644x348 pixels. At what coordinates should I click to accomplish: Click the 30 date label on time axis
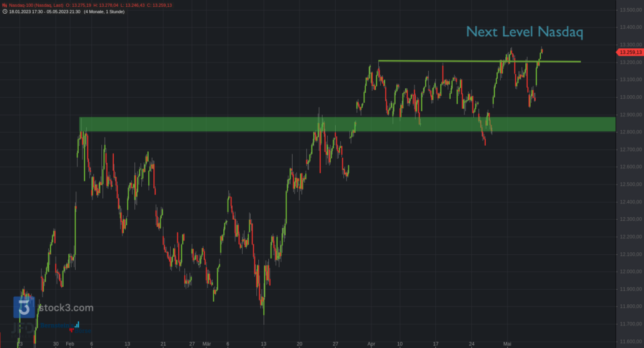56,344
